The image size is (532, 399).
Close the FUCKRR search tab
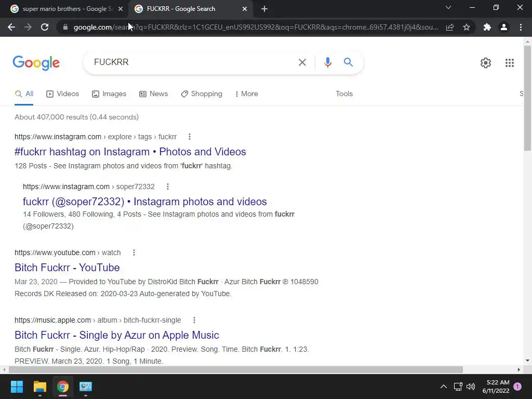(x=245, y=9)
